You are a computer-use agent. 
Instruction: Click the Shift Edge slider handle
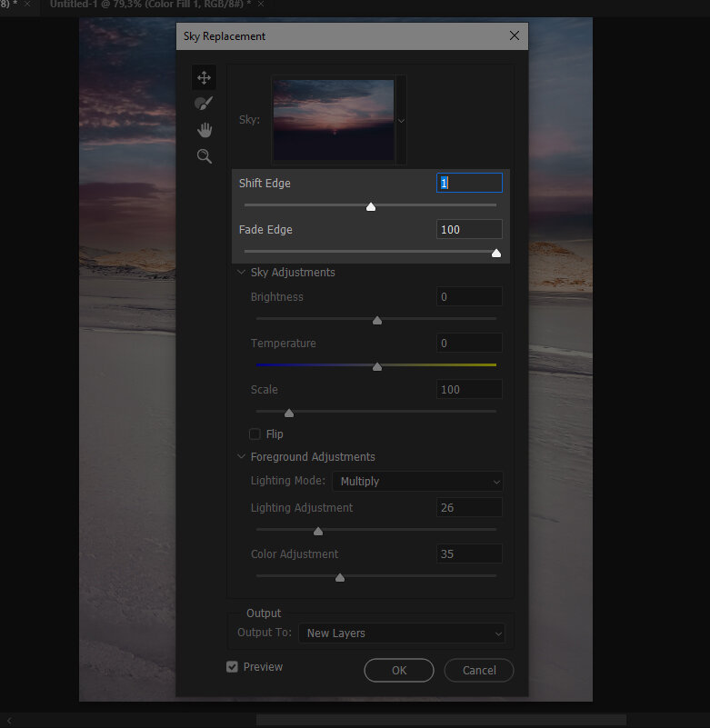[371, 206]
